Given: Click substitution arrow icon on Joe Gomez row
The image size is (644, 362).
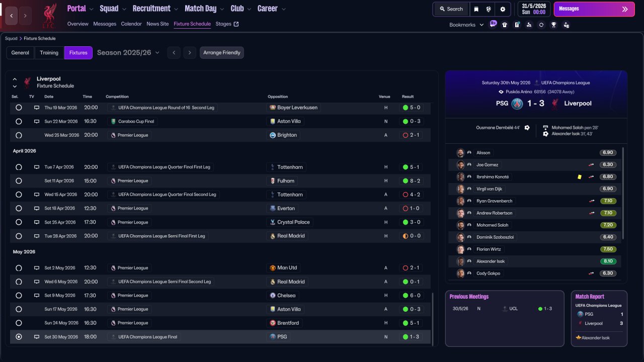Looking at the screenshot, I should (x=591, y=165).
